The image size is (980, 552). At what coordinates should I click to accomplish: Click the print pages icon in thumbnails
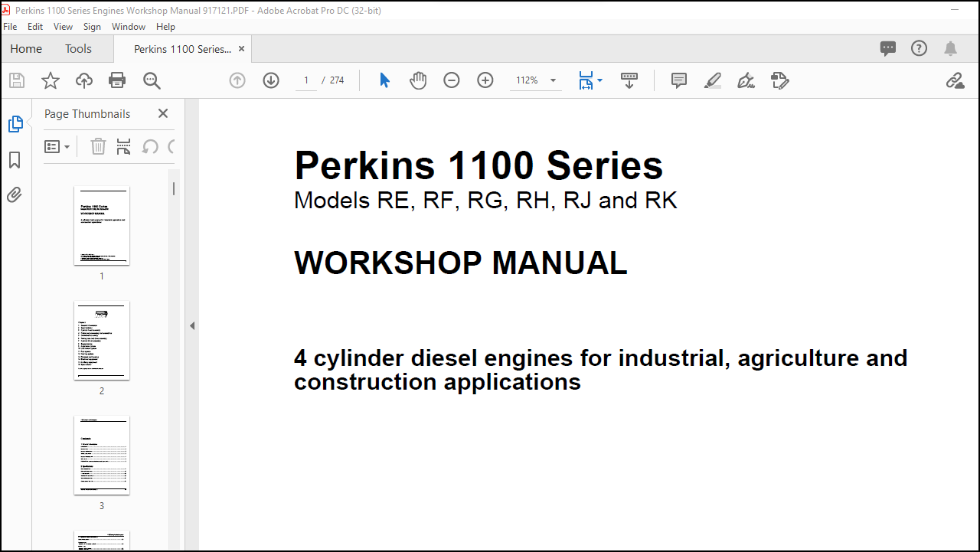(x=123, y=146)
